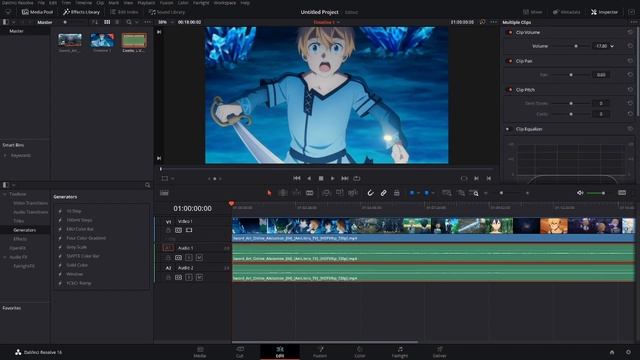Select the Solid Color generator
The width and height of the screenshot is (640, 360).
[77, 265]
